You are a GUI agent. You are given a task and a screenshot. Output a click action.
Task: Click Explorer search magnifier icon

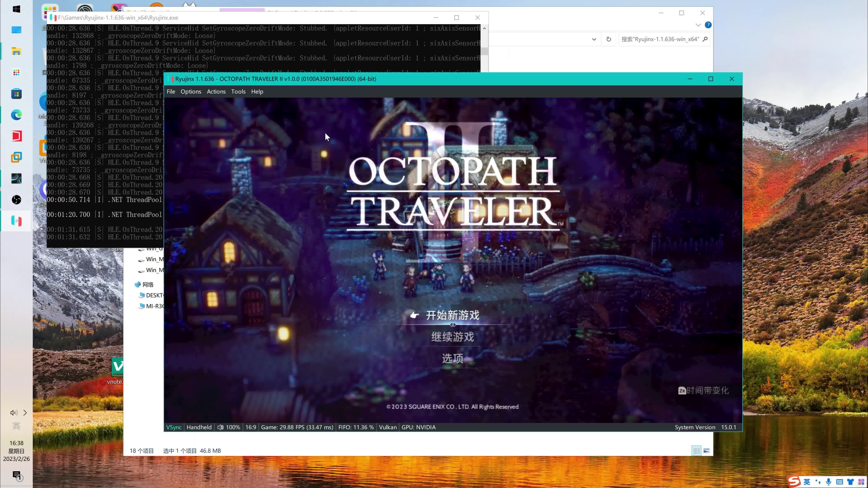tap(705, 39)
